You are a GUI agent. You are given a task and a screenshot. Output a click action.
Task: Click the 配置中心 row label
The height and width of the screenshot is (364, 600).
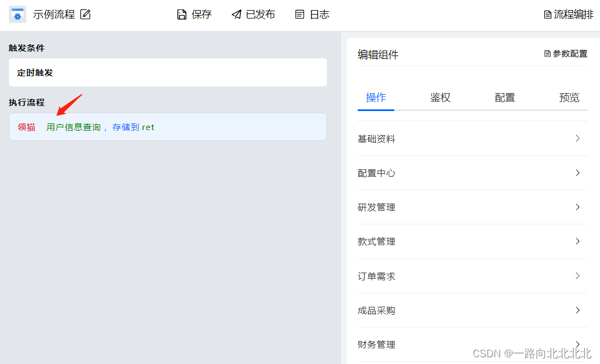(376, 173)
